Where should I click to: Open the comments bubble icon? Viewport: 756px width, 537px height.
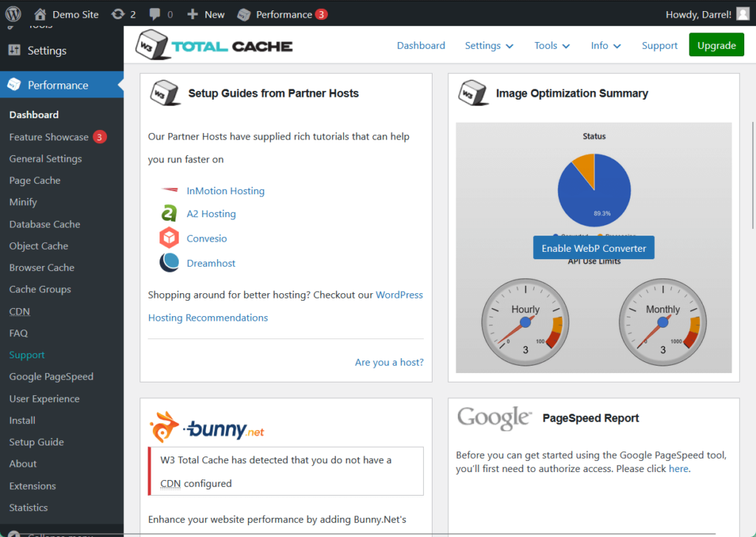click(x=155, y=14)
